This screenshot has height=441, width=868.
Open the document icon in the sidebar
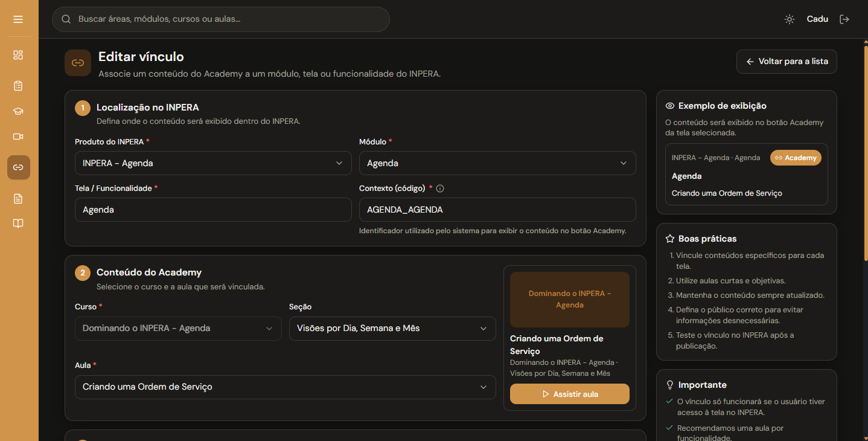point(18,198)
